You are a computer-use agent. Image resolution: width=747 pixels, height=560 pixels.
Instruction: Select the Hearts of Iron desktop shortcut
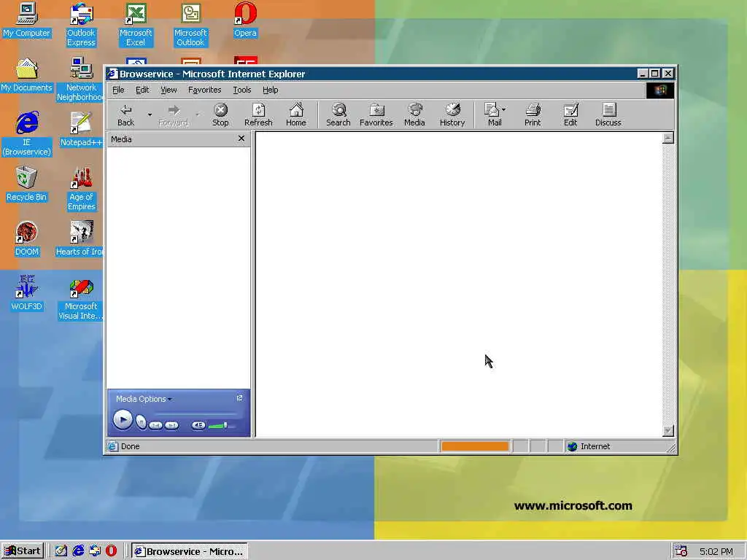pyautogui.click(x=80, y=239)
